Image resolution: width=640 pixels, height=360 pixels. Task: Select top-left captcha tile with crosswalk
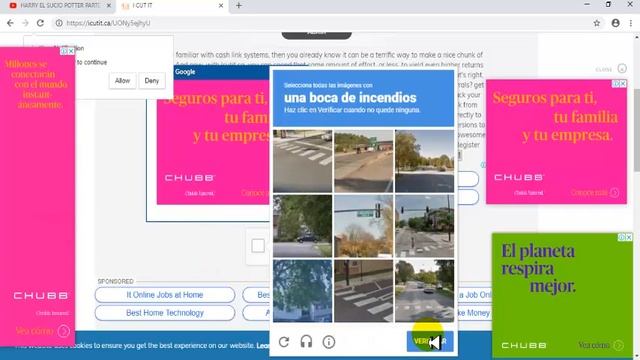pos(302,161)
